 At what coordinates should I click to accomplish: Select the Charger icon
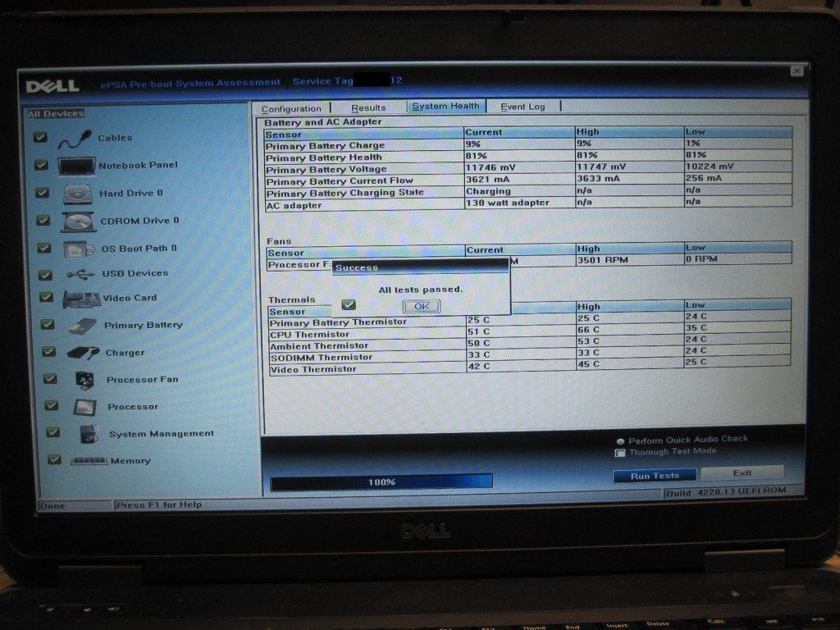click(84, 353)
